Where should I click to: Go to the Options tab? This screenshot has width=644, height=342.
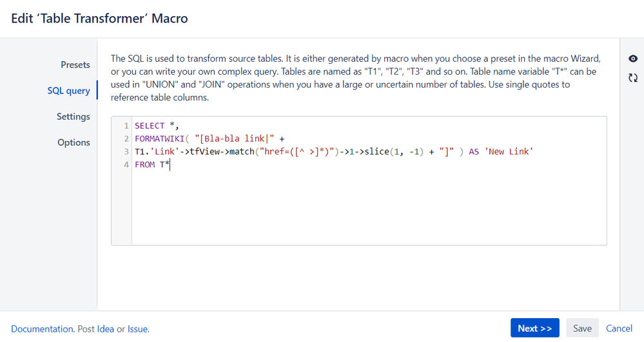coord(73,142)
